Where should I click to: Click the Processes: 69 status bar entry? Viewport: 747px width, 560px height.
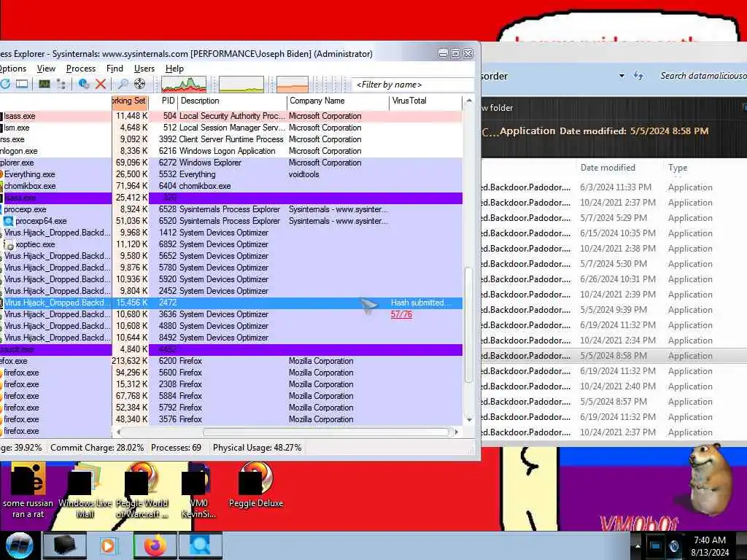coord(177,448)
